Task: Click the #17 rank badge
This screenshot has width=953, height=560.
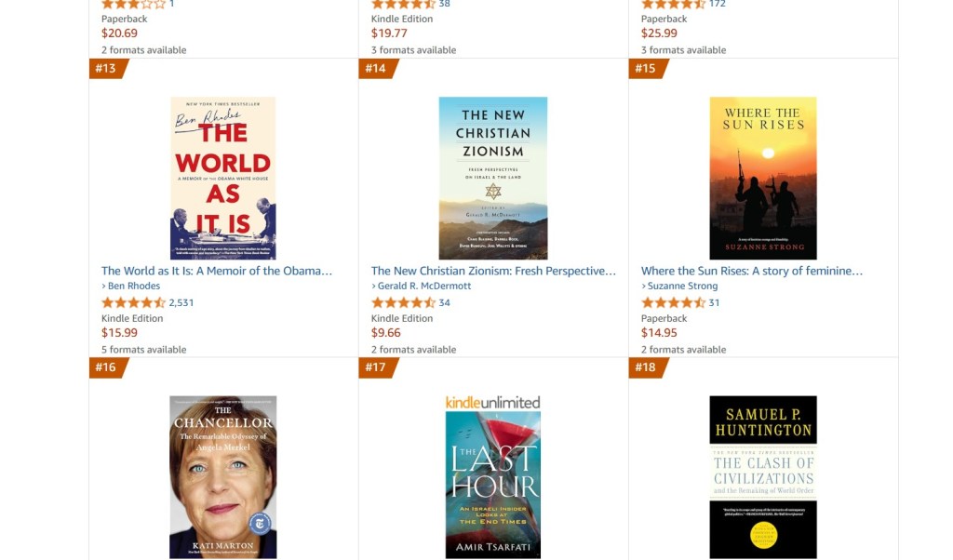Action: 376,367
